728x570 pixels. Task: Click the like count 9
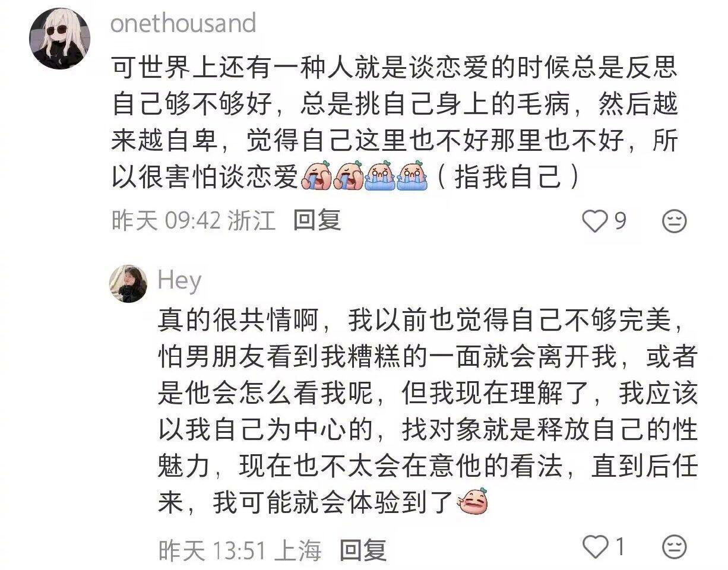coord(620,221)
